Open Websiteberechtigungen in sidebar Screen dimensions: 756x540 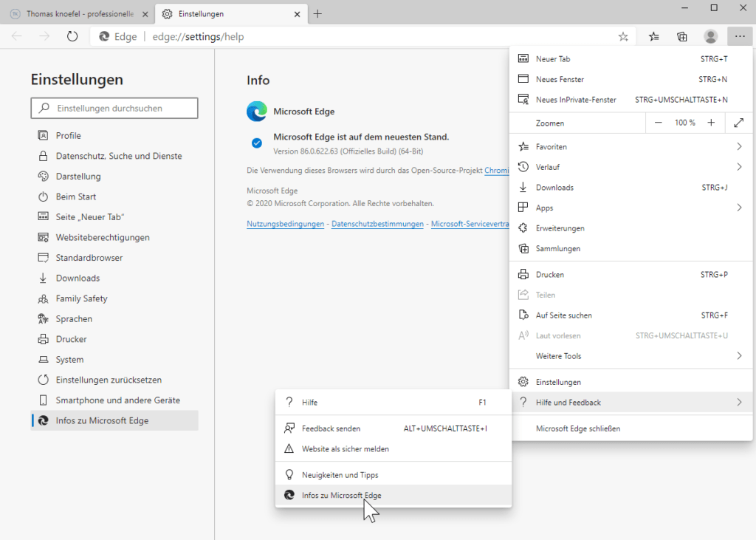point(114,237)
